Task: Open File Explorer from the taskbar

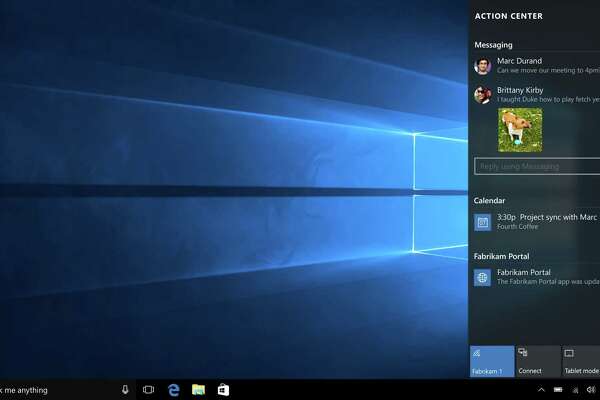Action: click(x=198, y=390)
